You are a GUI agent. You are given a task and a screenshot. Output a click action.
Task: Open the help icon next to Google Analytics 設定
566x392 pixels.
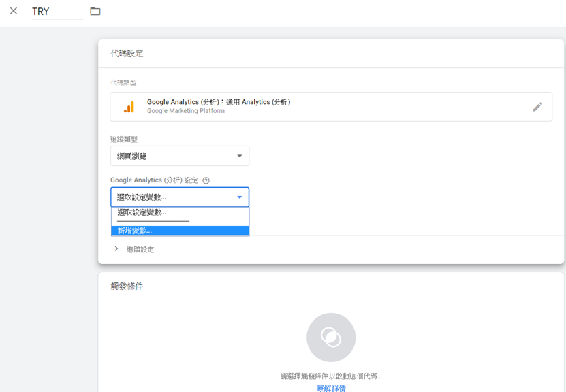[206, 180]
